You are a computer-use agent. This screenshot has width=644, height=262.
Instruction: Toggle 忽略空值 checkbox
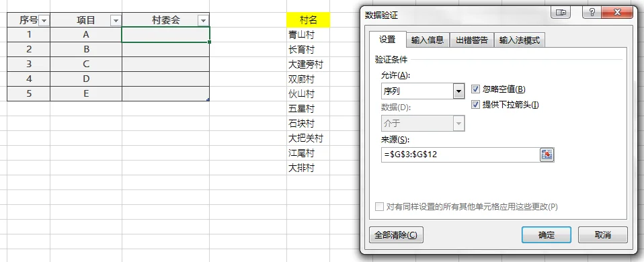tap(476, 89)
